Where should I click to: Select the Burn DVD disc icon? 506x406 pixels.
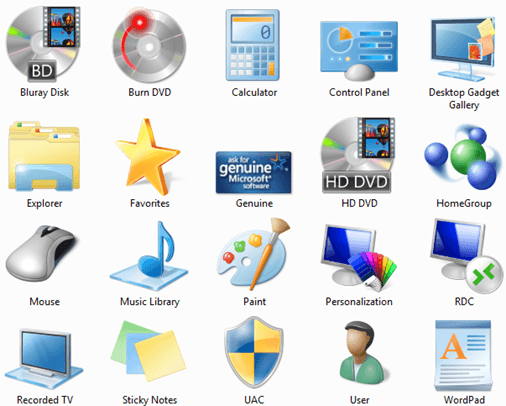(x=149, y=45)
